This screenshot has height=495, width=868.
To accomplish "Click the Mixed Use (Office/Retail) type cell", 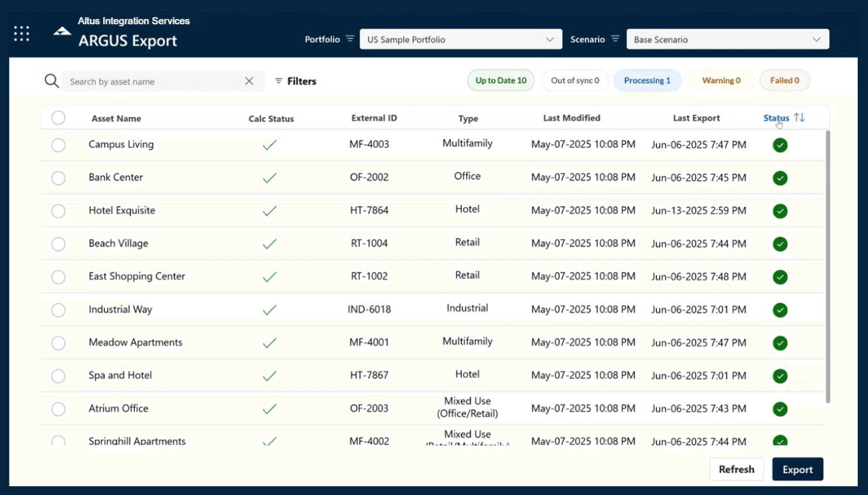I will tap(467, 407).
